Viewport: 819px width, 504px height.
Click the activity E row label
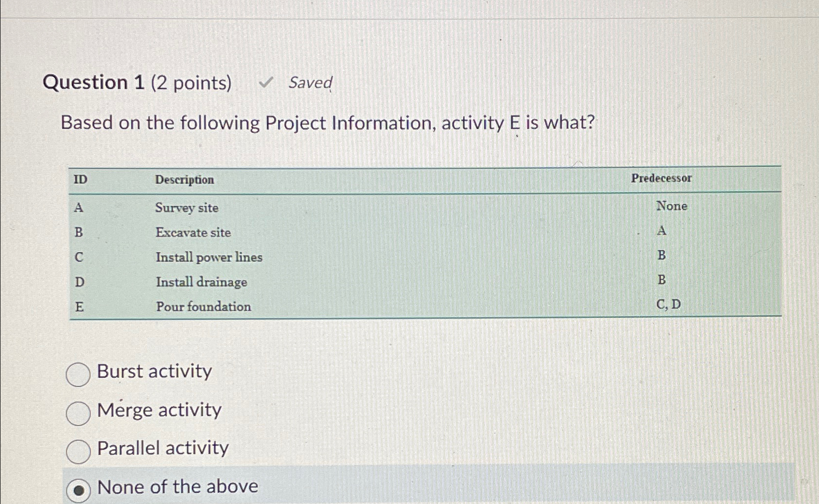[80, 307]
